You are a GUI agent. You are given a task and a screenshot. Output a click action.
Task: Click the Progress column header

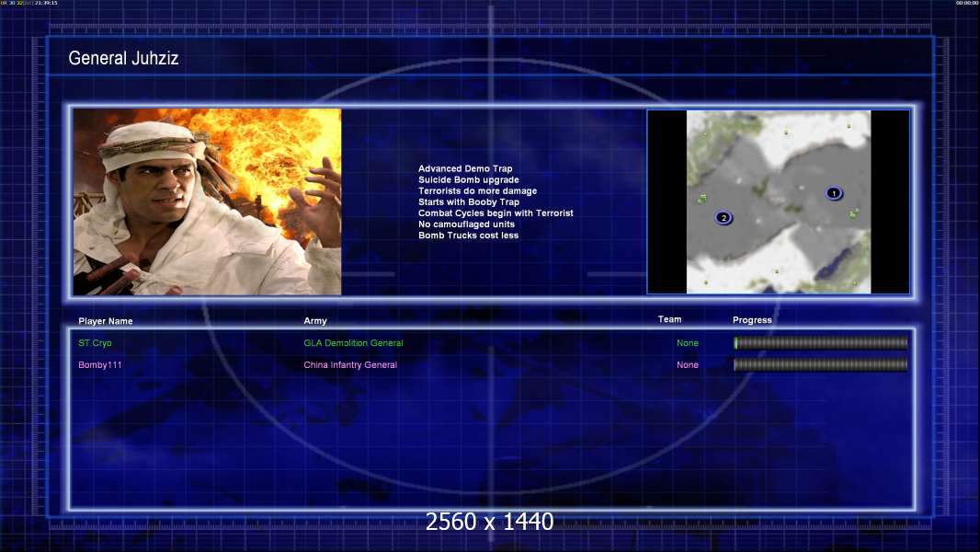752,320
